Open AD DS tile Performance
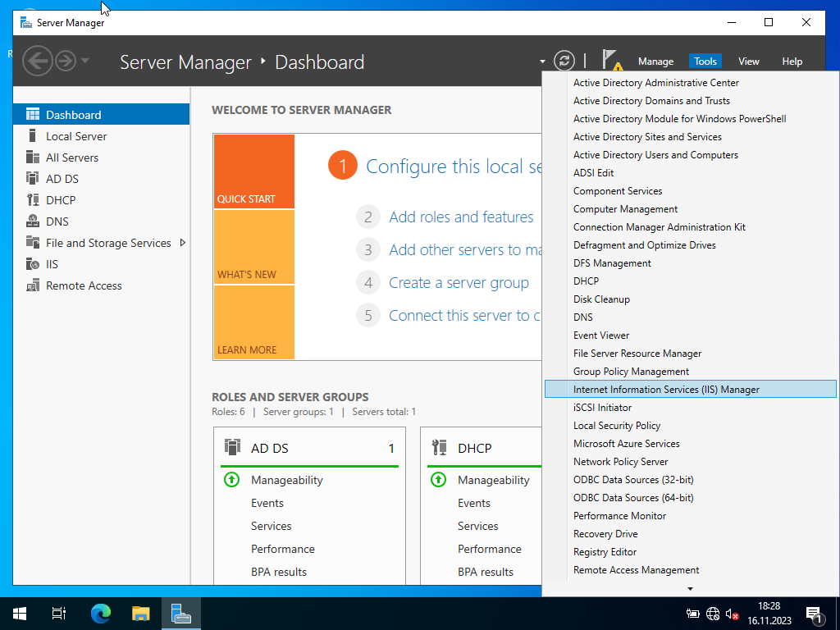Image resolution: width=840 pixels, height=630 pixels. (283, 549)
